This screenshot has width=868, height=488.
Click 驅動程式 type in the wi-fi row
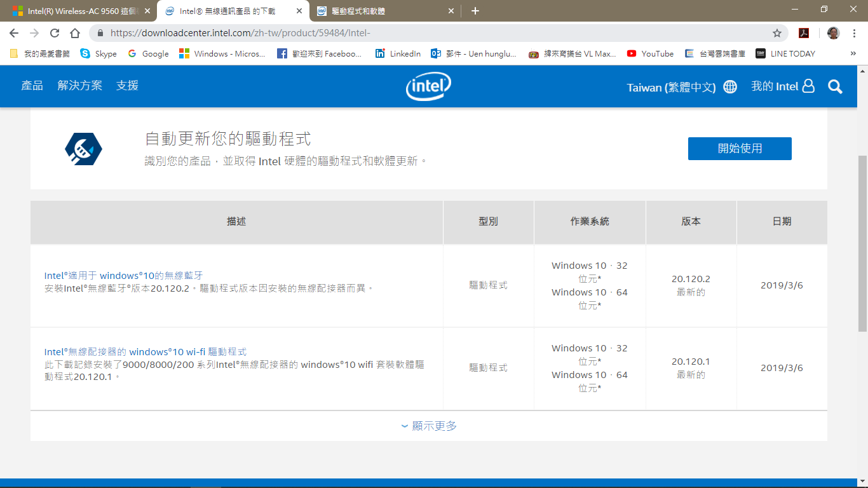coord(488,368)
